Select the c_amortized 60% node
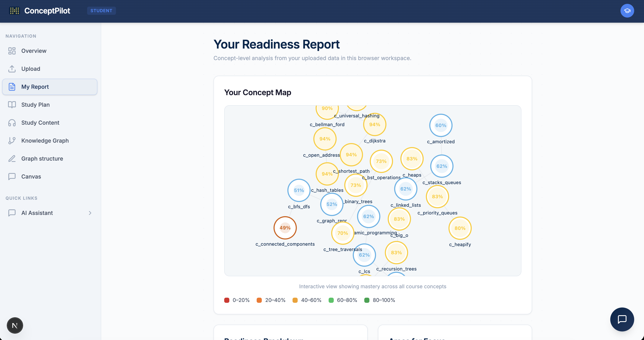Viewport: 644px width, 340px height. point(441,126)
